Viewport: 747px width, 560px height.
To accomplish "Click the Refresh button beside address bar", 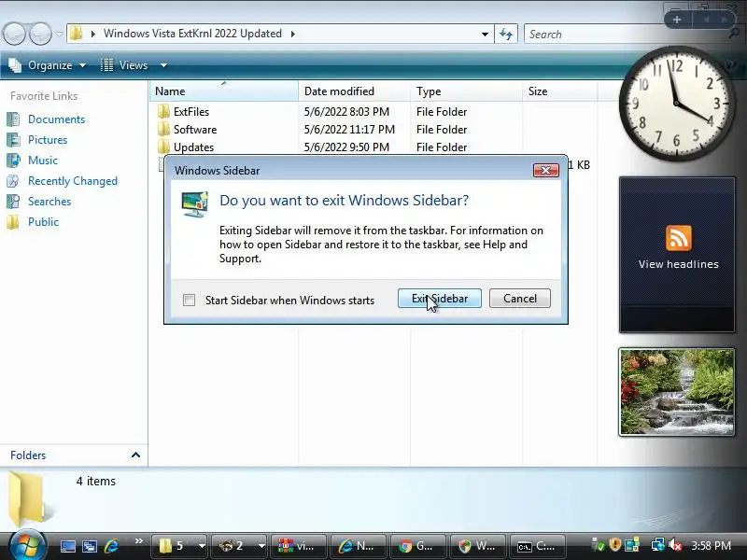I will tap(506, 34).
